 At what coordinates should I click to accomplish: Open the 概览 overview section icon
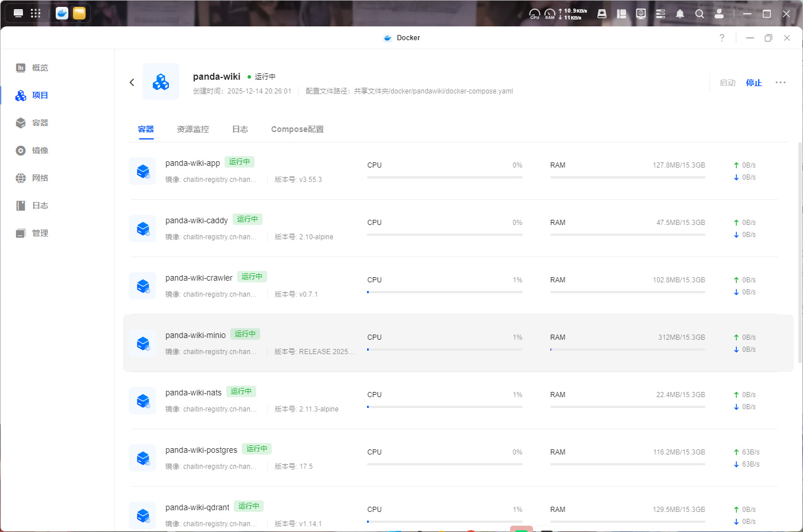[x=21, y=68]
